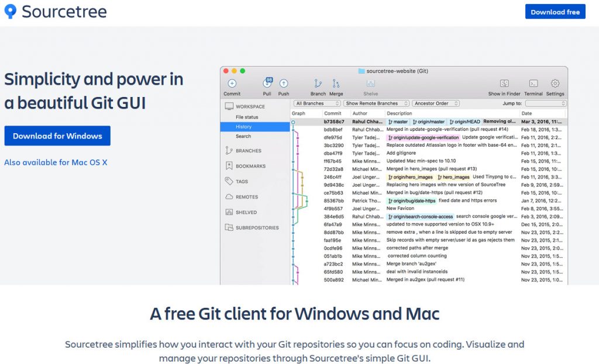The image size is (599, 364).
Task: Click the Show in Finder icon
Action: [x=504, y=83]
